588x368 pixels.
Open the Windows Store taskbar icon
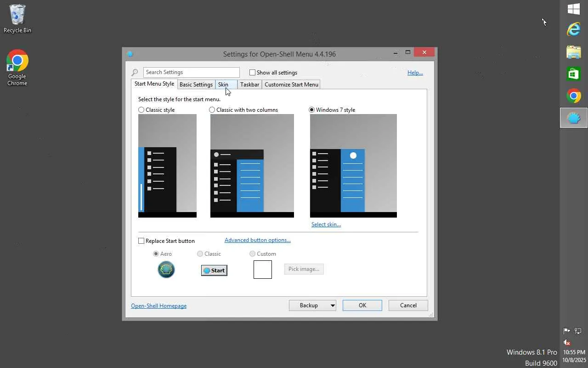pos(574,74)
